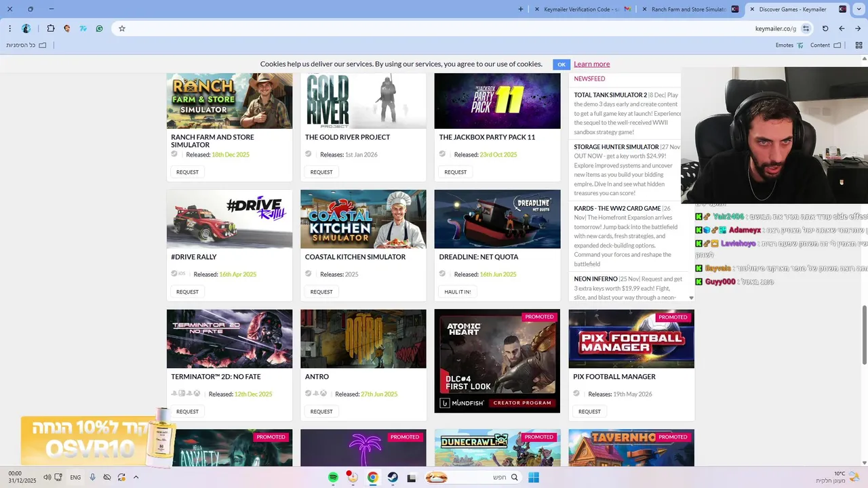Request Coastal Kitchen Simulator
The width and height of the screenshot is (868, 488).
tap(321, 292)
